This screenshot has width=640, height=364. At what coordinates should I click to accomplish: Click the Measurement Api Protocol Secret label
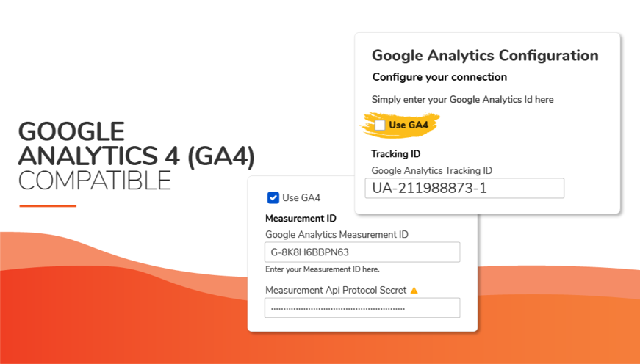tap(336, 291)
